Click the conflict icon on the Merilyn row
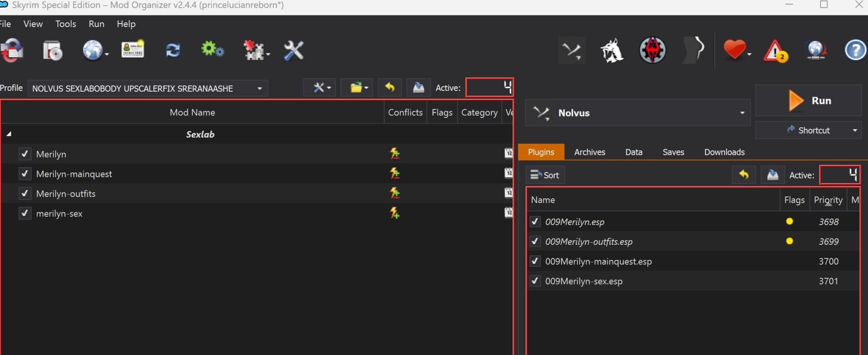Image resolution: width=868 pixels, height=355 pixels. point(395,154)
